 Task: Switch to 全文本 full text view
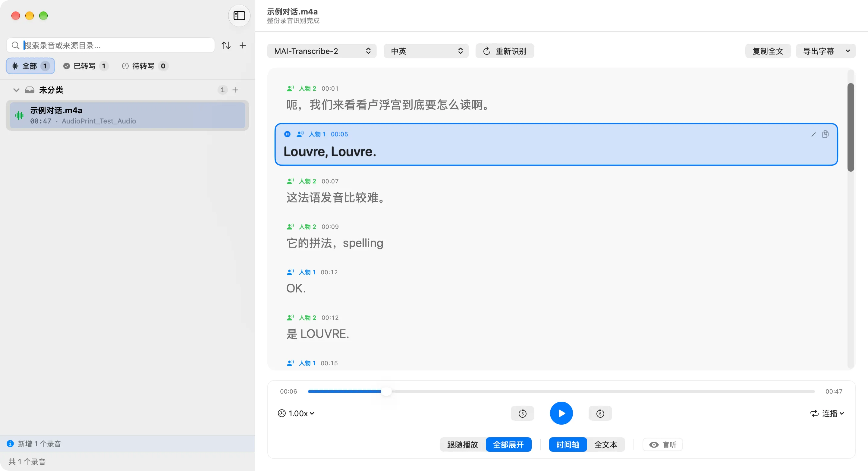[x=606, y=444]
